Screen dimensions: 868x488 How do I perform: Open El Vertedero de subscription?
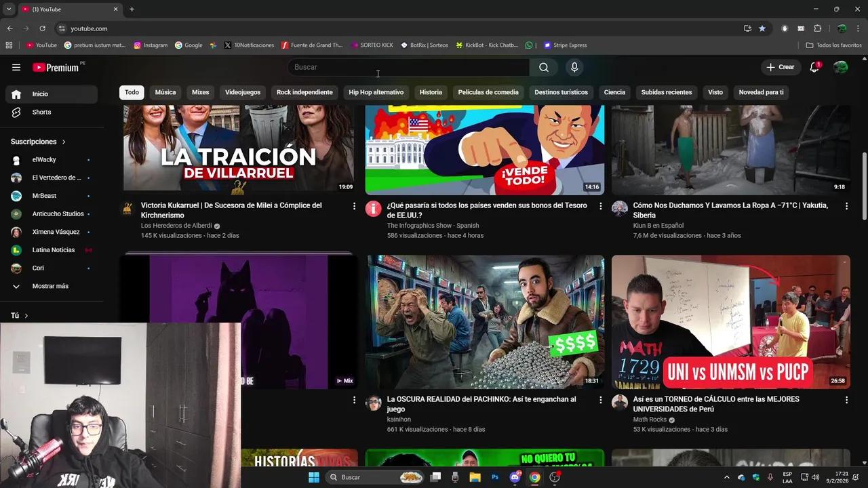point(52,178)
